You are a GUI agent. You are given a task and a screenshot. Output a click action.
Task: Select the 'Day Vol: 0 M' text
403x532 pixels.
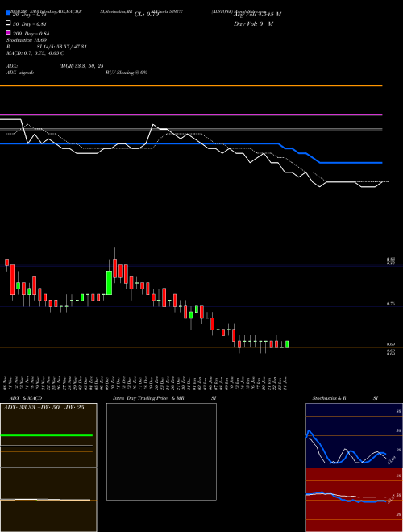[x=253, y=23]
